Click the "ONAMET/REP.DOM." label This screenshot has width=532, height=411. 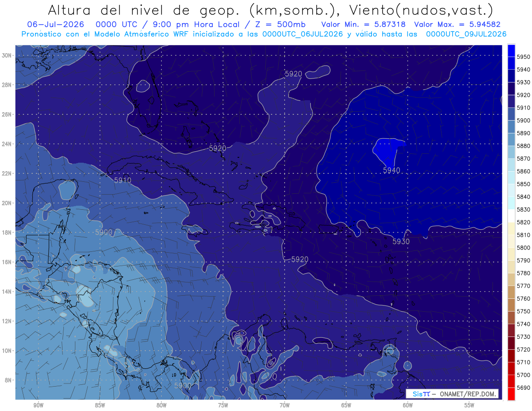click(x=468, y=394)
